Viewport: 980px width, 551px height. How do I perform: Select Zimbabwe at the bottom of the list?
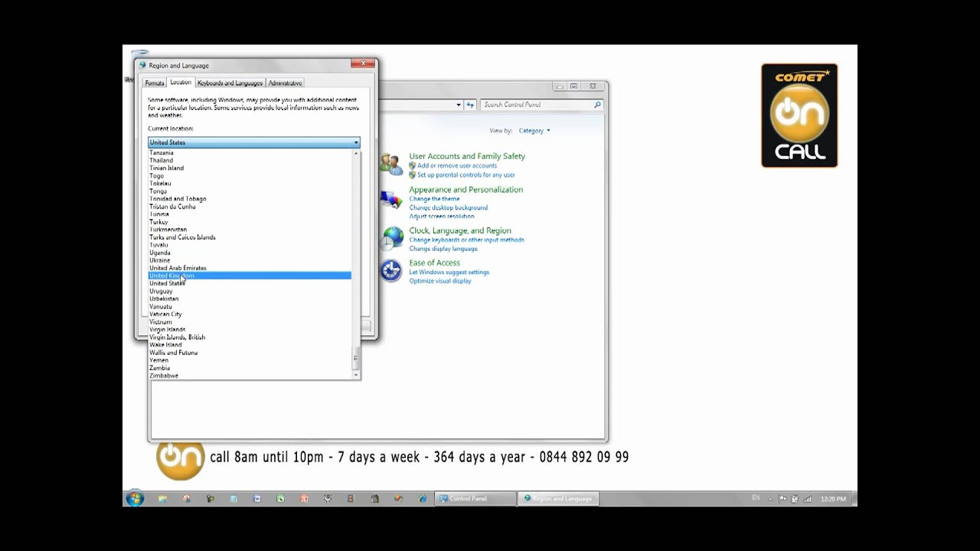click(x=250, y=376)
